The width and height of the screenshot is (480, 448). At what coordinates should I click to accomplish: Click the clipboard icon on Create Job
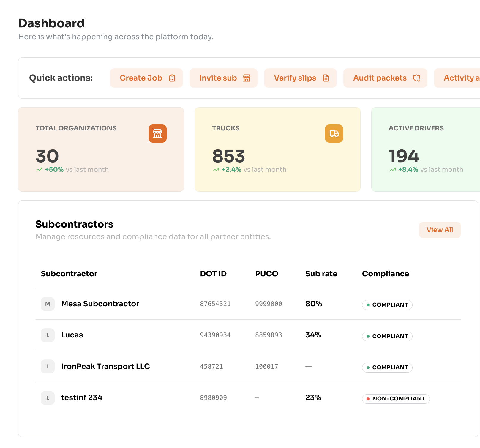(172, 78)
